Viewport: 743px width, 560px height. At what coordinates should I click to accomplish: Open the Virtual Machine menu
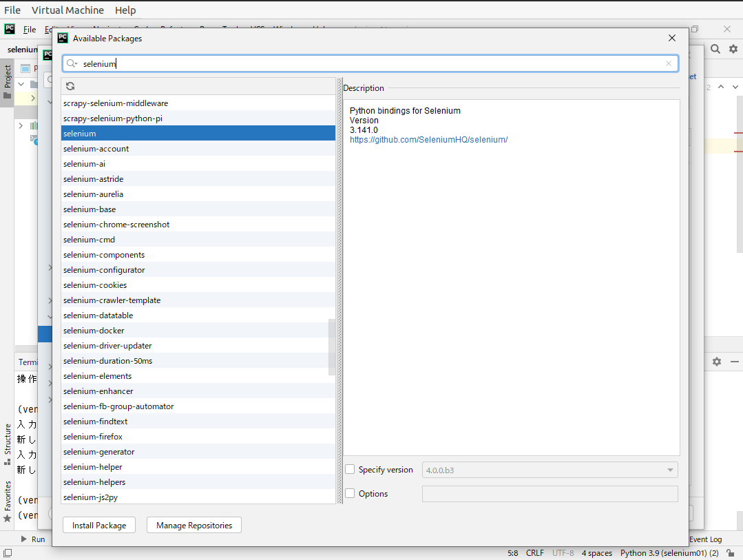[67, 10]
